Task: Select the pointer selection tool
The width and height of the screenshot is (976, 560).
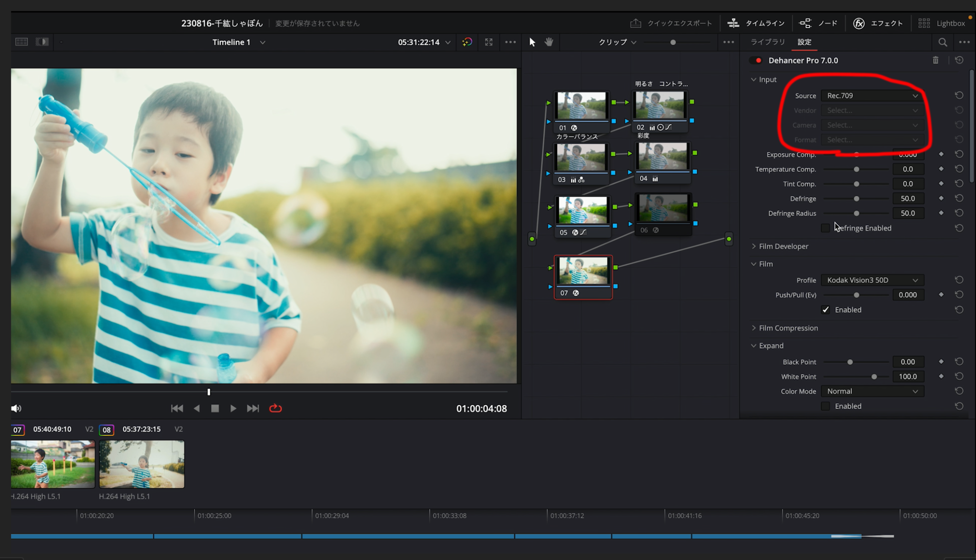Action: [531, 42]
